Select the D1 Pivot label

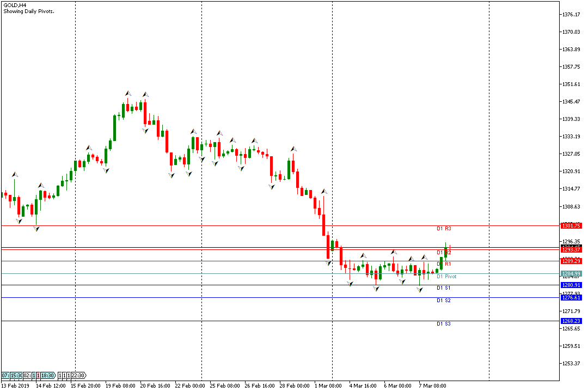[x=446, y=277]
